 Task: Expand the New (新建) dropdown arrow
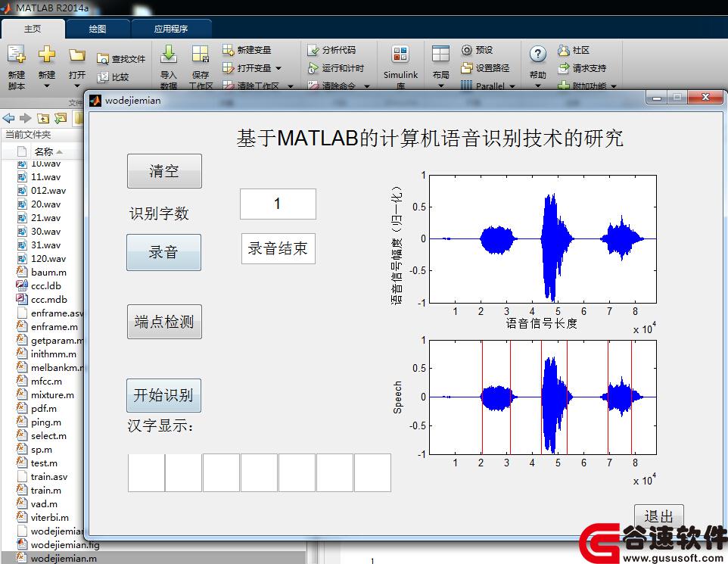coord(46,86)
